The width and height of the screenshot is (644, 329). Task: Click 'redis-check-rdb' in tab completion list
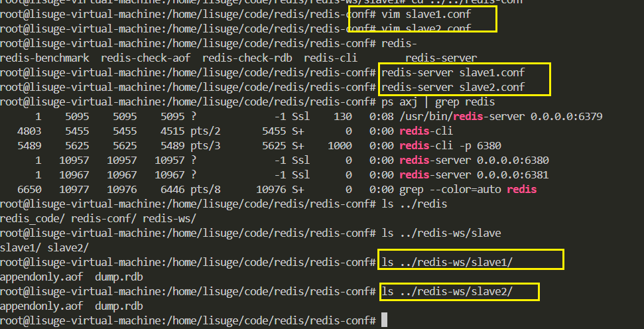pos(247,58)
